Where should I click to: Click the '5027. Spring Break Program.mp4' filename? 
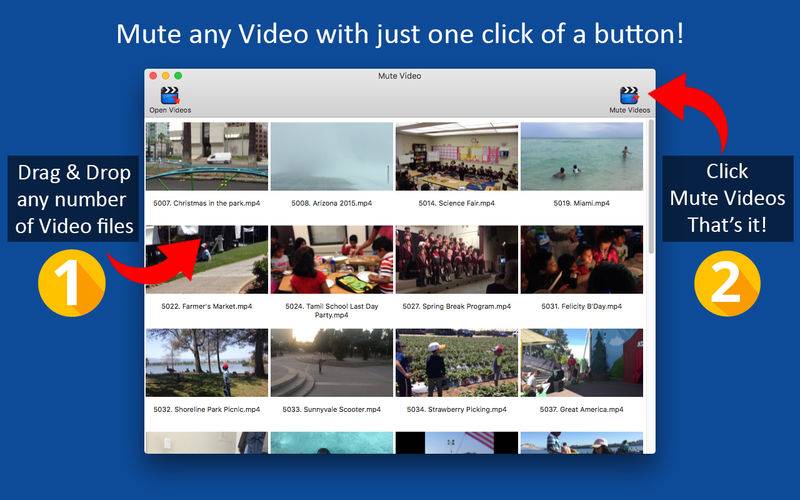[457, 306]
